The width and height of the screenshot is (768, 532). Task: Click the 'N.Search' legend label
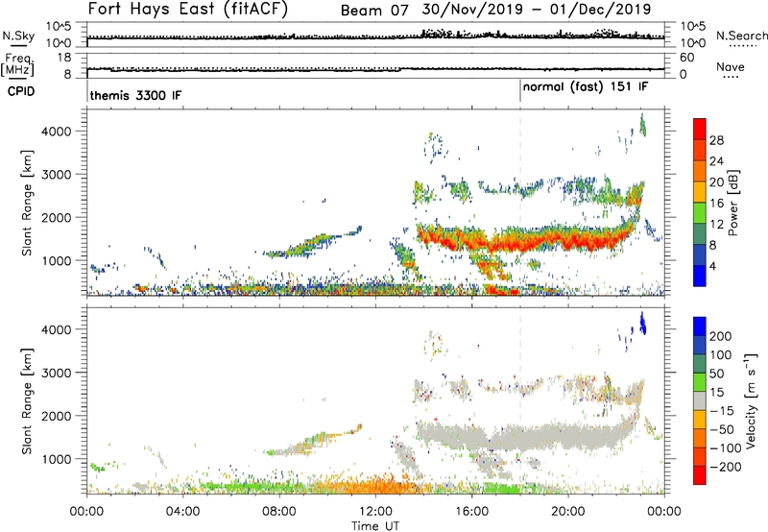pos(741,36)
